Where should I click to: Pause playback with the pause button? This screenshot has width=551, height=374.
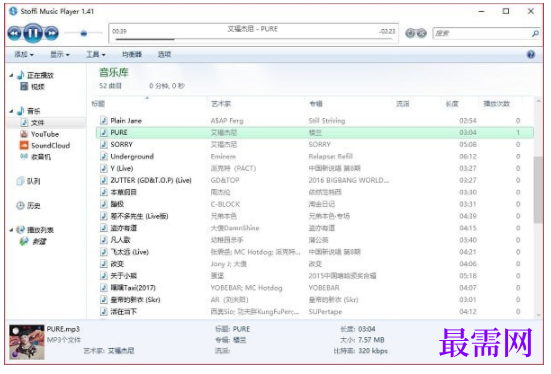point(33,33)
